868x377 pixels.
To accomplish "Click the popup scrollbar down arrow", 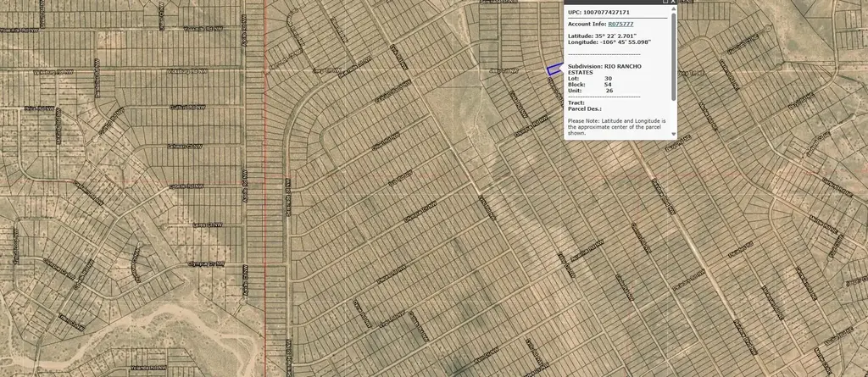I will coord(674,134).
